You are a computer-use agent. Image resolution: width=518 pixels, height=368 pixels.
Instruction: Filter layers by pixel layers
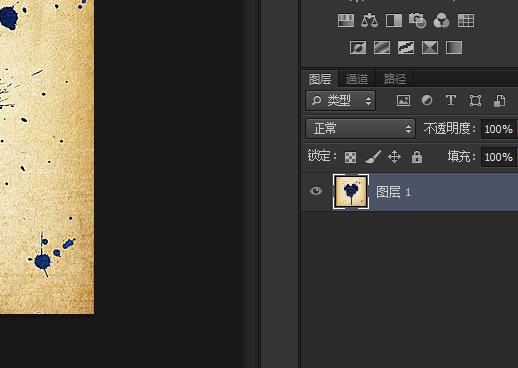403,100
